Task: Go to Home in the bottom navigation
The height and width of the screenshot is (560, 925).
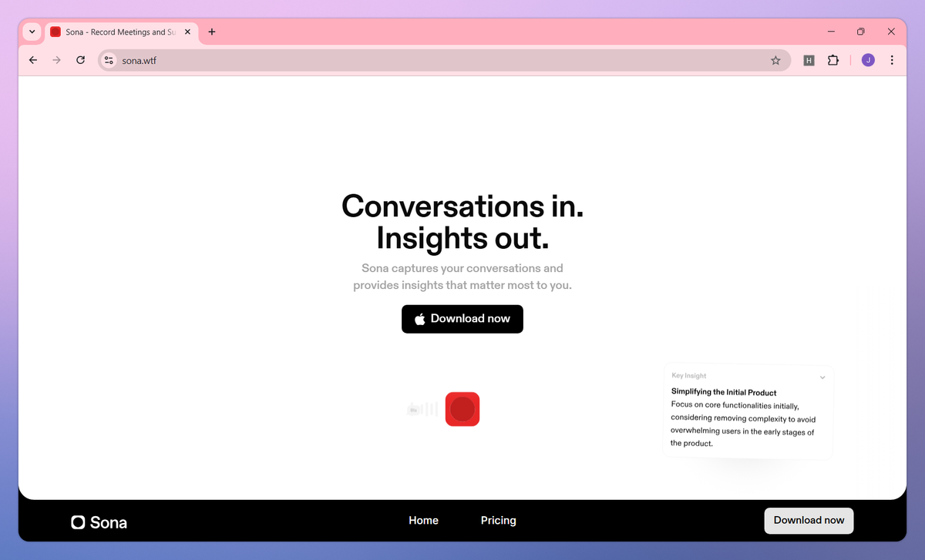Action: click(423, 521)
